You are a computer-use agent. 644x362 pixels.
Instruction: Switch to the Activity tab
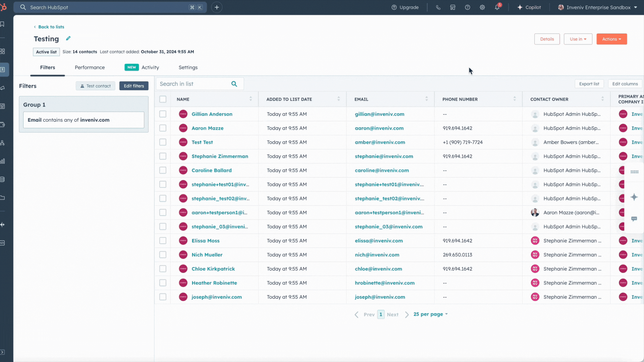[x=142, y=67]
